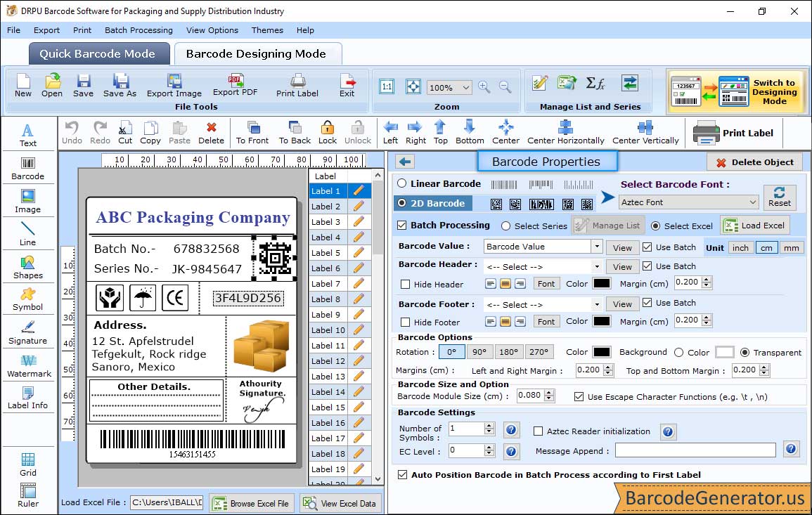The width and height of the screenshot is (812, 515).
Task: Set rotation to 90° button
Action: click(x=479, y=352)
